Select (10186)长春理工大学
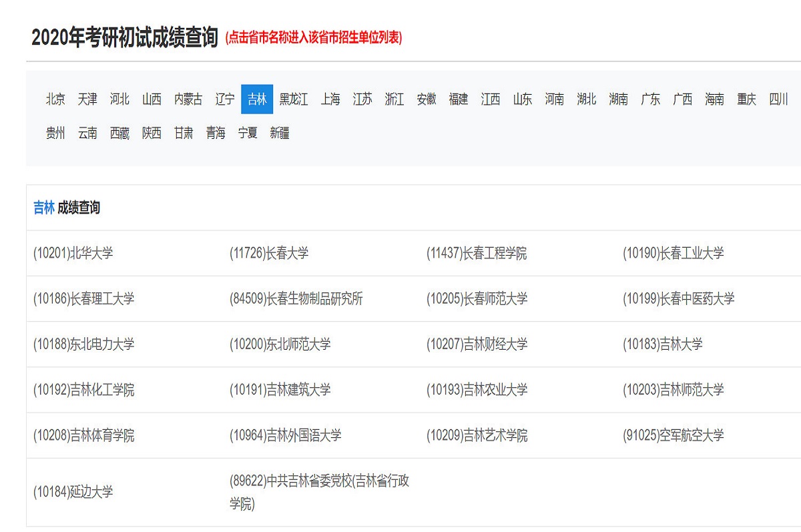The height and width of the screenshot is (532, 801). [x=84, y=299]
